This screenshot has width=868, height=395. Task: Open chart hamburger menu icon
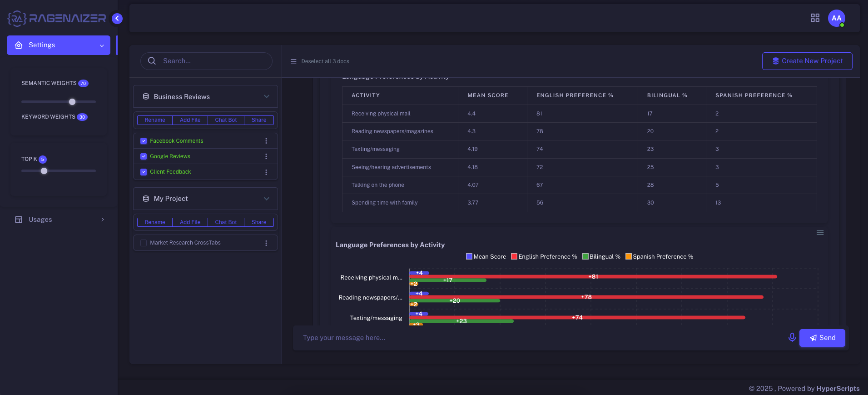(x=820, y=233)
